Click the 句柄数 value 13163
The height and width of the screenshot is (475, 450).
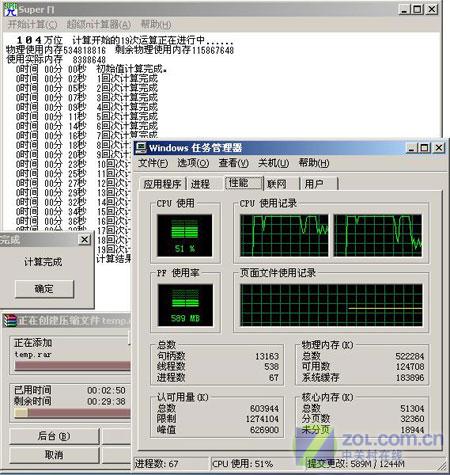tap(267, 356)
